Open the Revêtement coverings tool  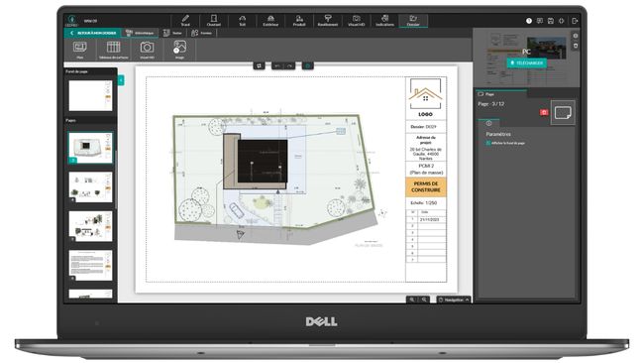328,21
